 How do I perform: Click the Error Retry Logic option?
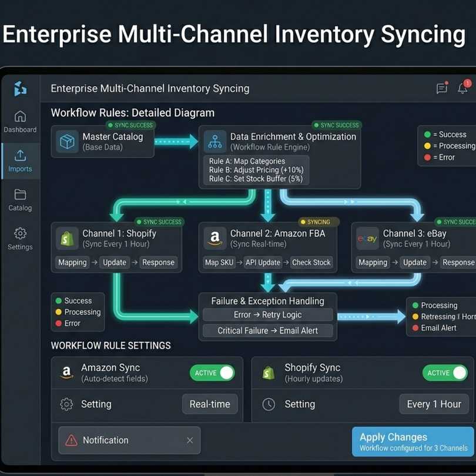click(x=268, y=315)
